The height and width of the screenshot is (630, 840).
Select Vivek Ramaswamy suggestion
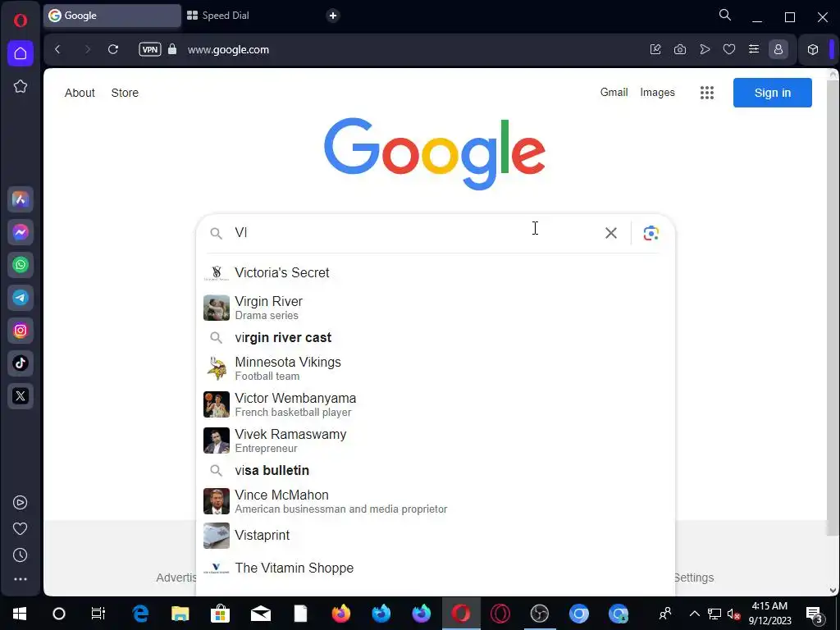[x=436, y=441]
